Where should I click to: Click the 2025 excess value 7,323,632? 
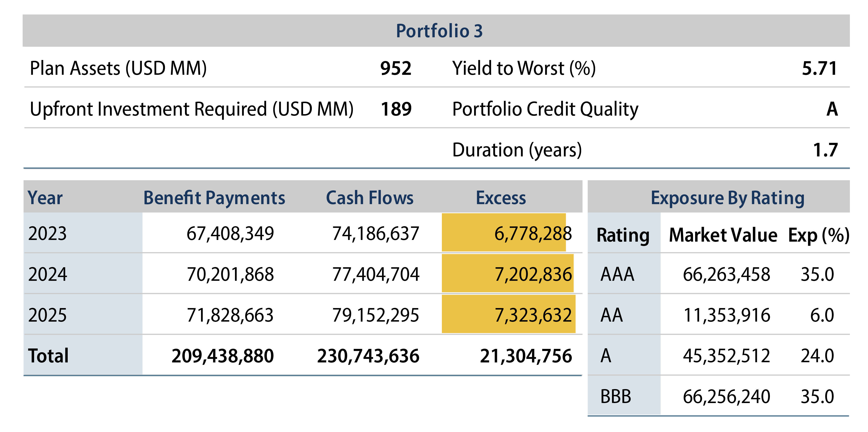(533, 315)
